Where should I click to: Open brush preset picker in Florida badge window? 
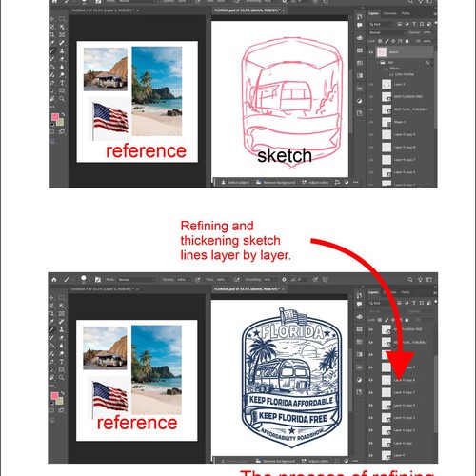[x=84, y=279]
